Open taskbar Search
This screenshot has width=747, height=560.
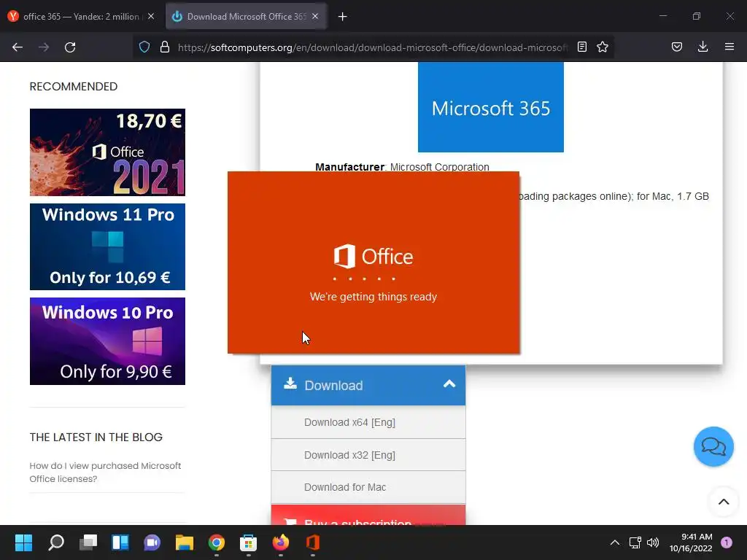click(55, 542)
